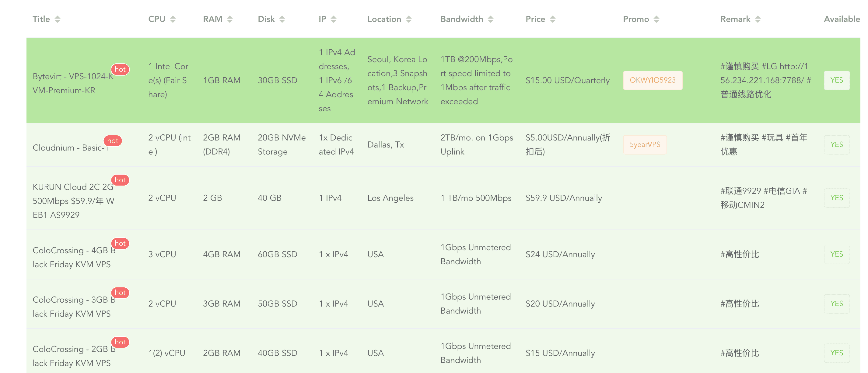Sort rows using RAM sort arrows
868x373 pixels.
click(x=230, y=19)
